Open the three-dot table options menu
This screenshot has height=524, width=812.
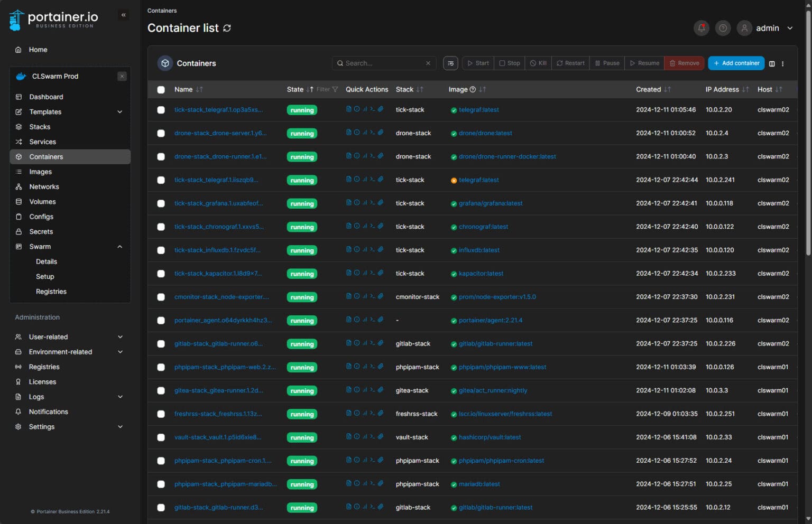783,63
